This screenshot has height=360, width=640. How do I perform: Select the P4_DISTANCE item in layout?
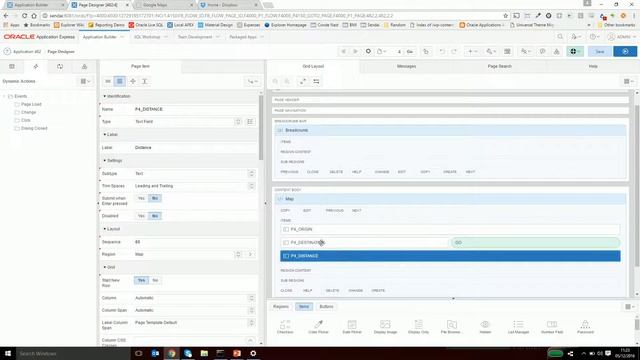click(450, 256)
